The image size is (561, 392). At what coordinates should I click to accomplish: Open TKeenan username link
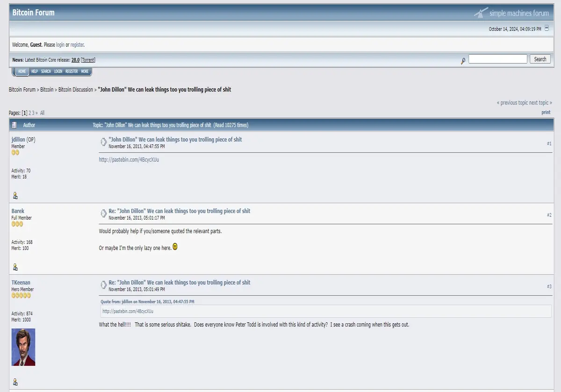pyautogui.click(x=21, y=283)
